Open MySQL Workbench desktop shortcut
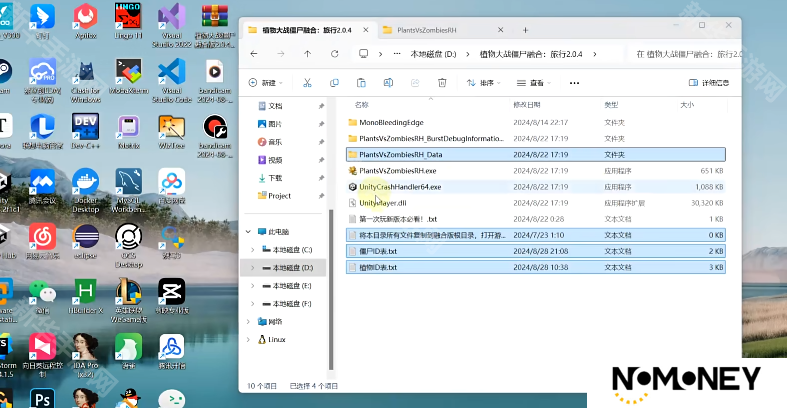787x408 pixels. [128, 191]
